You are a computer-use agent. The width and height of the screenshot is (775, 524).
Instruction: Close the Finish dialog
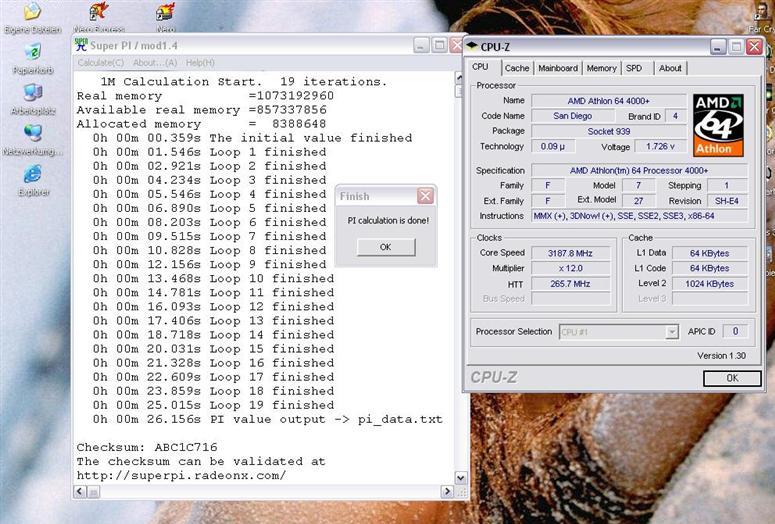[425, 196]
